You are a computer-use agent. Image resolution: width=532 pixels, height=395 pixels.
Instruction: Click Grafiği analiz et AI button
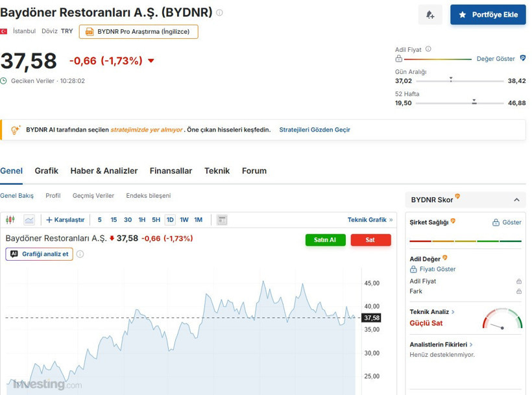[x=40, y=254]
